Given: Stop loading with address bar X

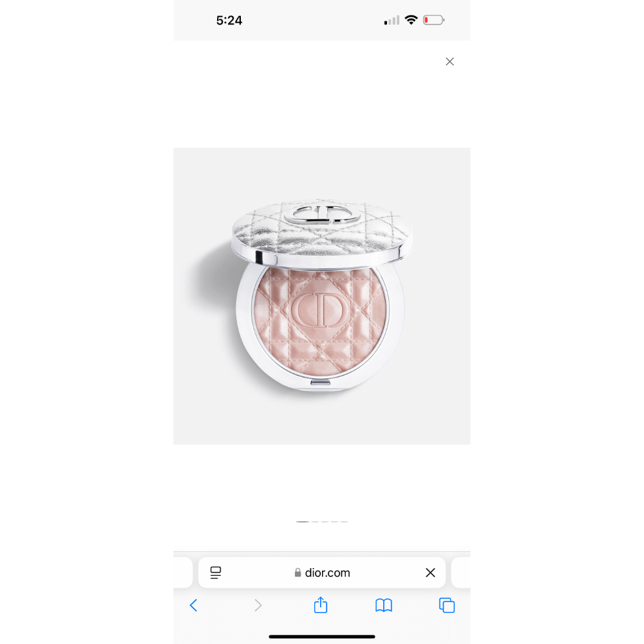Looking at the screenshot, I should (430, 573).
